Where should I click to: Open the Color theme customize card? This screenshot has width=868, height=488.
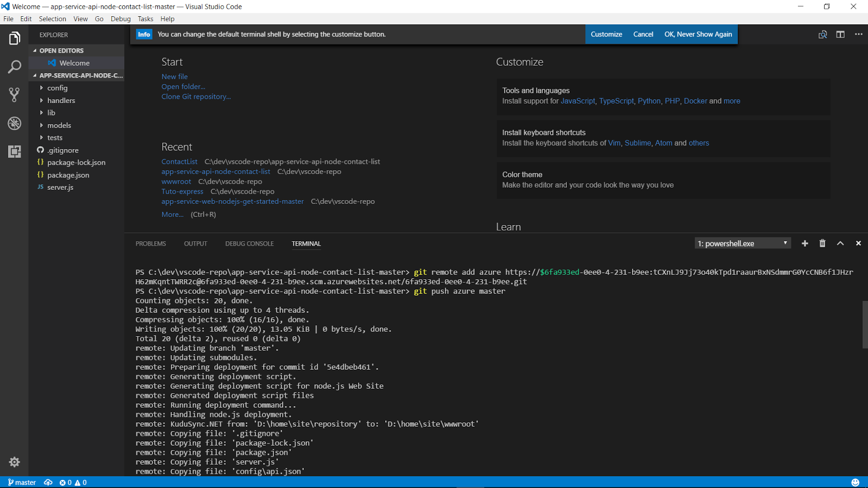(663, 180)
